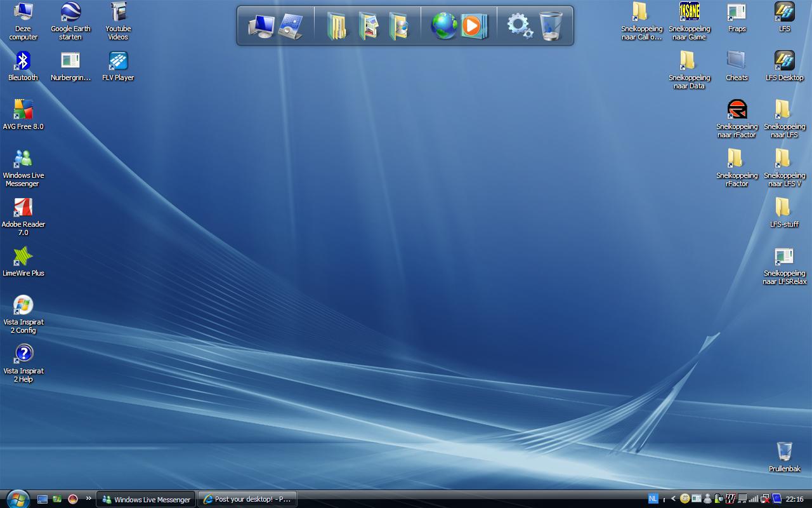Click the computer icon in the top dock

261,26
